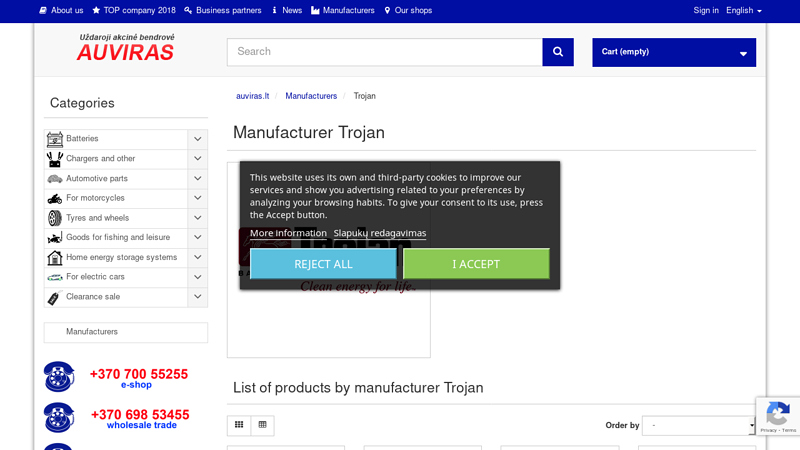Image resolution: width=800 pixels, height=450 pixels.
Task: Open Manufacturers sidebar block
Action: [126, 332]
